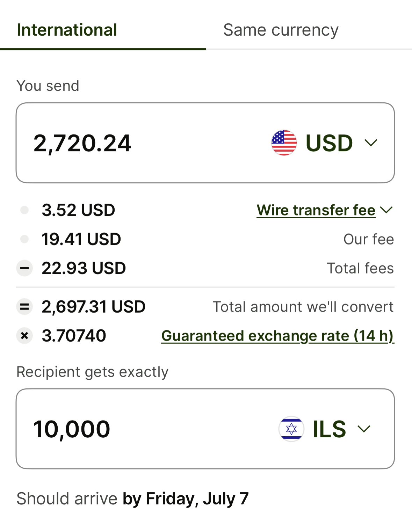The height and width of the screenshot is (532, 412).
Task: Click the multiply icon beside exchange rate
Action: point(24,336)
